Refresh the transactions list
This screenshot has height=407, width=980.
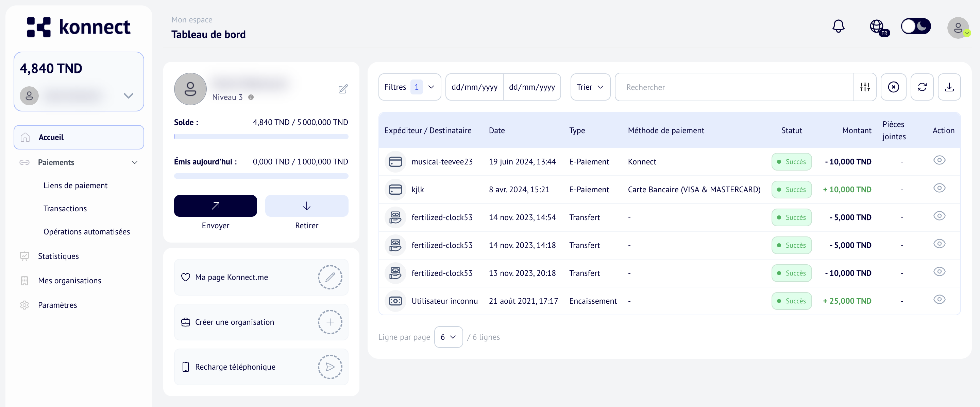(x=922, y=87)
